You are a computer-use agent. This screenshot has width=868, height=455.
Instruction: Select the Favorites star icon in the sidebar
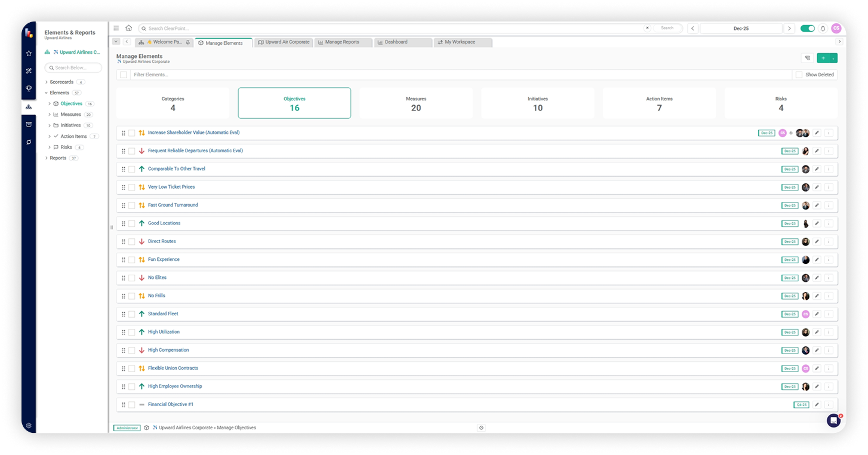(x=28, y=53)
